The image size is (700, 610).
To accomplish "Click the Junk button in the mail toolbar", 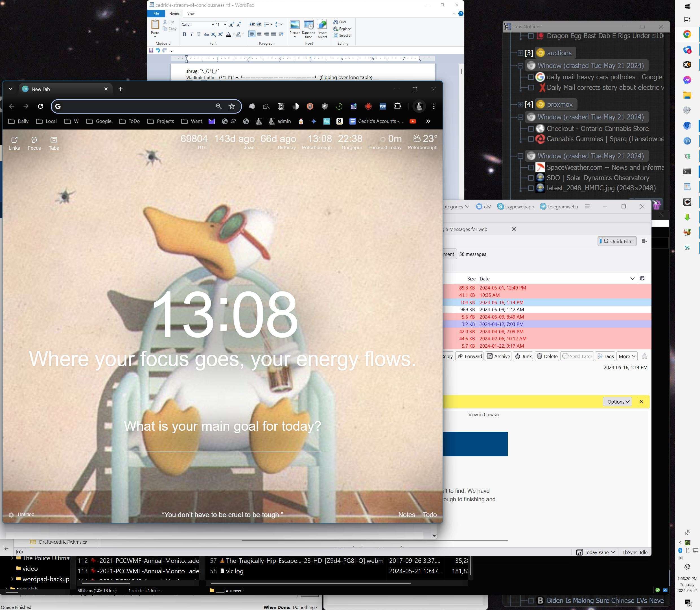I will [x=523, y=356].
